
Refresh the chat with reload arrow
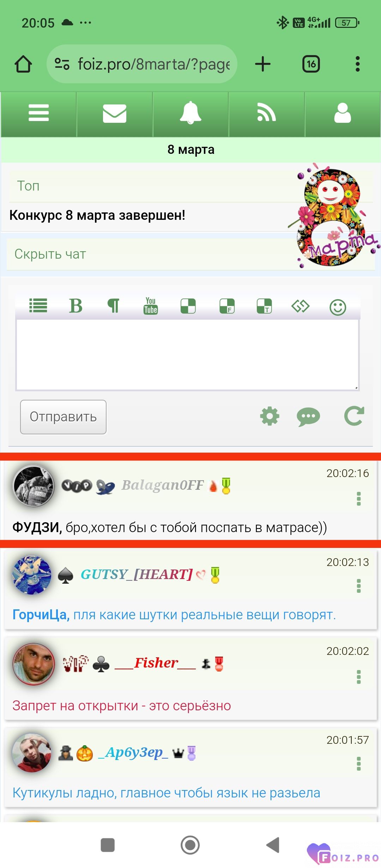[x=354, y=416]
